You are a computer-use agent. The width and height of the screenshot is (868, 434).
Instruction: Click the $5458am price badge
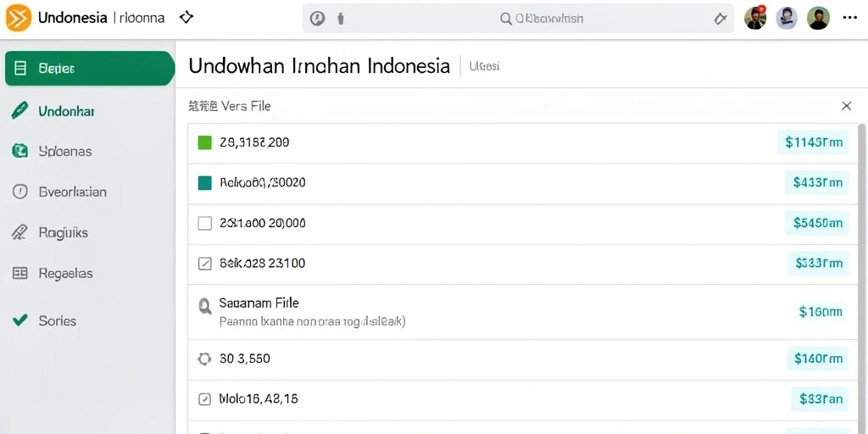point(817,223)
